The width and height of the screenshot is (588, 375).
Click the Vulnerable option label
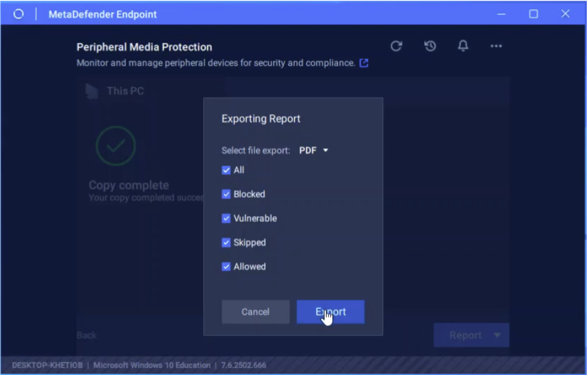pyautogui.click(x=255, y=218)
